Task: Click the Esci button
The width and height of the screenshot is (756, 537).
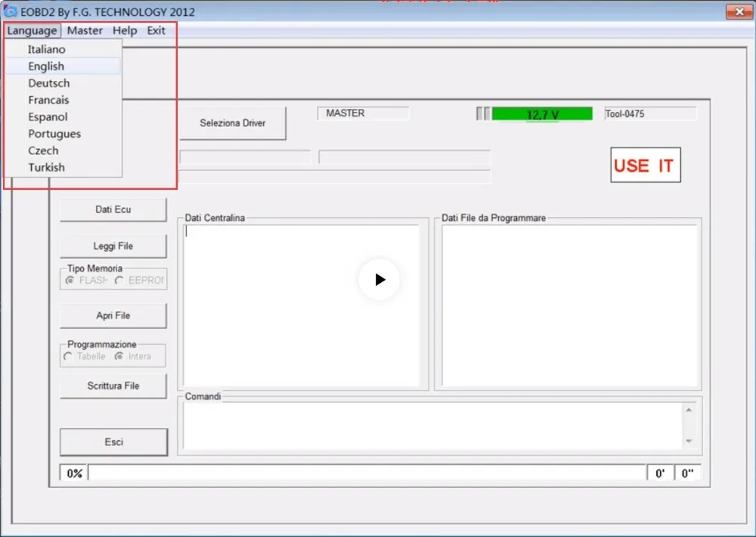Action: coord(114,442)
